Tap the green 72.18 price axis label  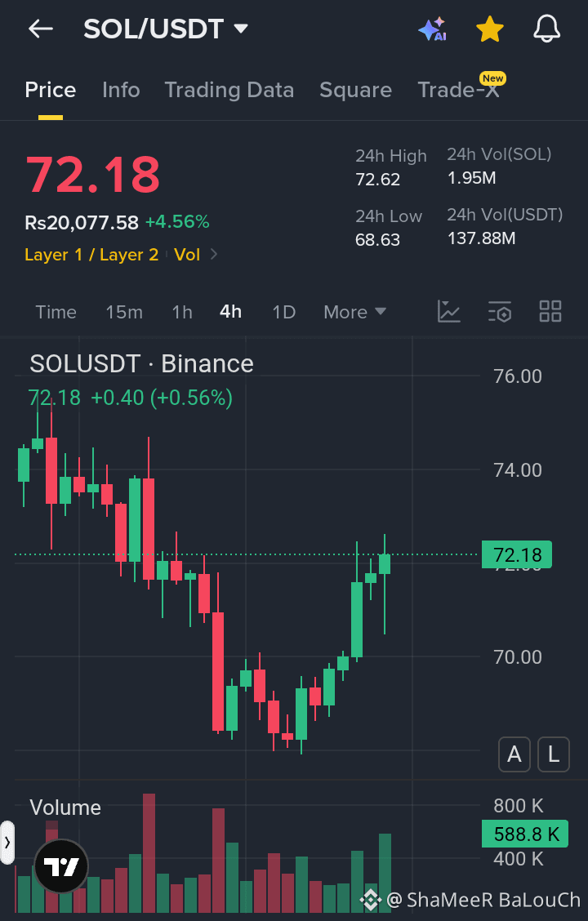516,554
